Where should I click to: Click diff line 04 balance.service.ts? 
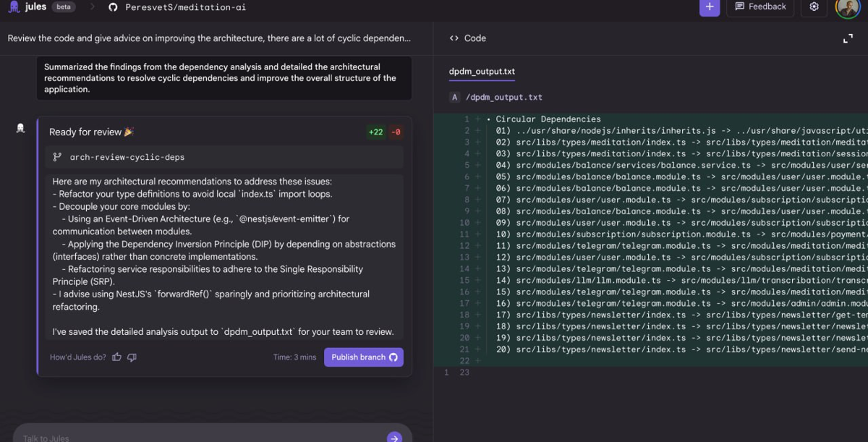(x=681, y=166)
